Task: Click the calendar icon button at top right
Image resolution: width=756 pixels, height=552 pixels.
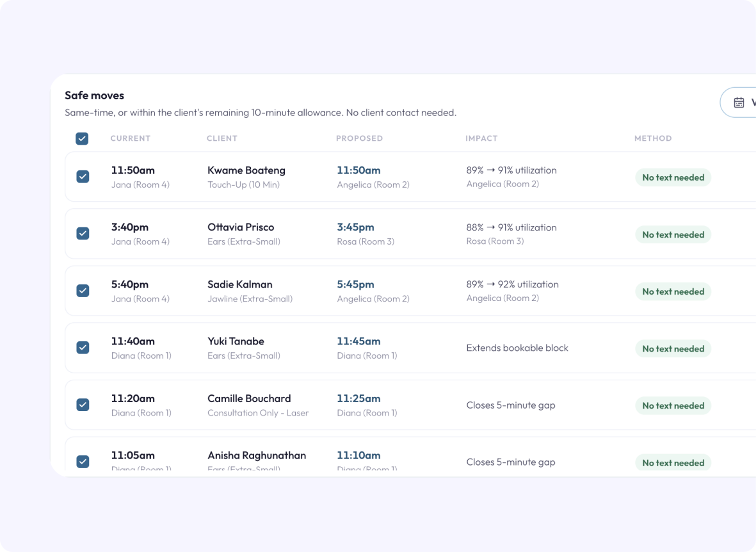Action: click(x=738, y=102)
